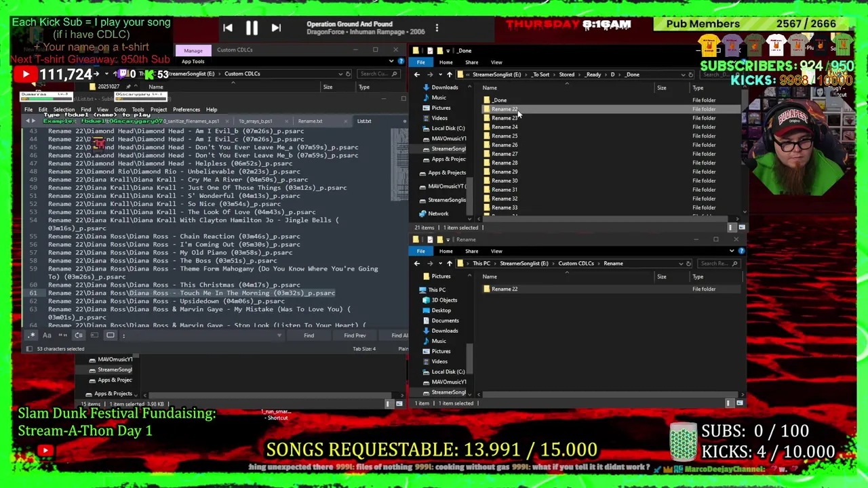
Task: Open help icon in Rename explorer ribbon
Action: click(x=741, y=251)
